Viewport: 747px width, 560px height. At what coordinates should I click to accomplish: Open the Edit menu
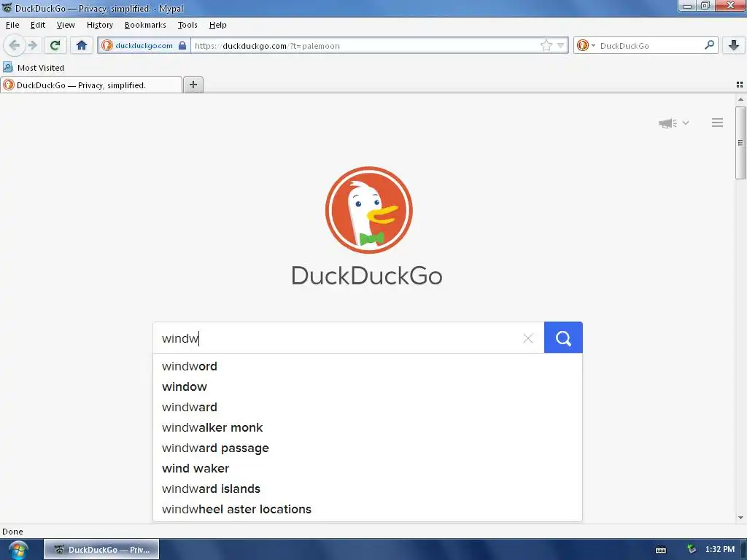click(38, 25)
